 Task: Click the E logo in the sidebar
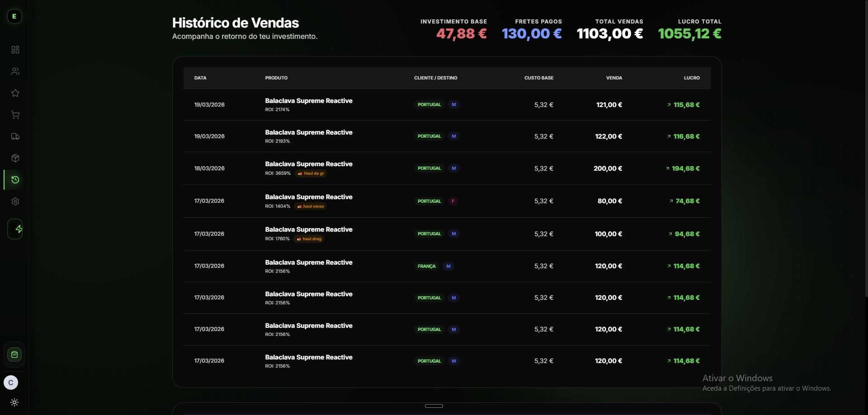click(14, 16)
